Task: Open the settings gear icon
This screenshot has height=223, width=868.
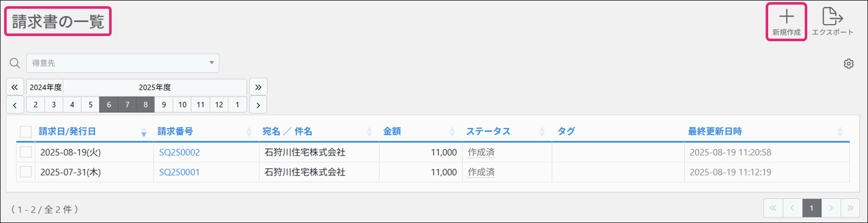Action: click(x=848, y=64)
